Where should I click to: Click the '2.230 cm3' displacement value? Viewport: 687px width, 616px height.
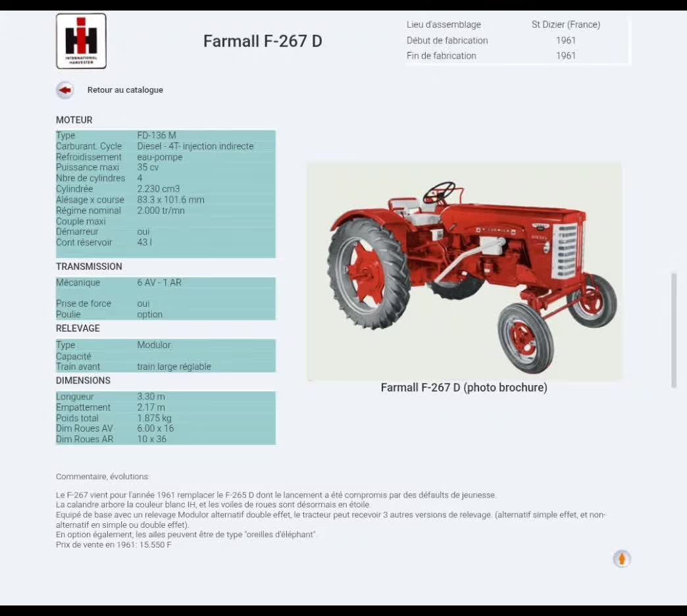coord(158,189)
